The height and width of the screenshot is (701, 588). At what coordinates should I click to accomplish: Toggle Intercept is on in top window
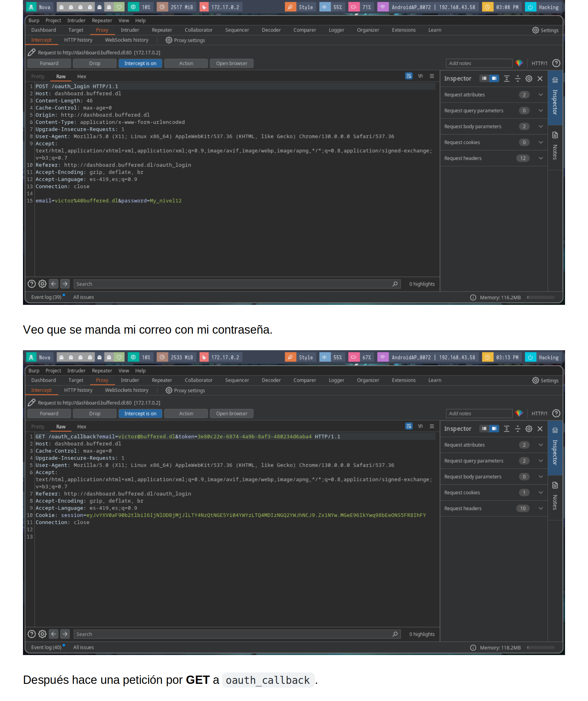(140, 63)
